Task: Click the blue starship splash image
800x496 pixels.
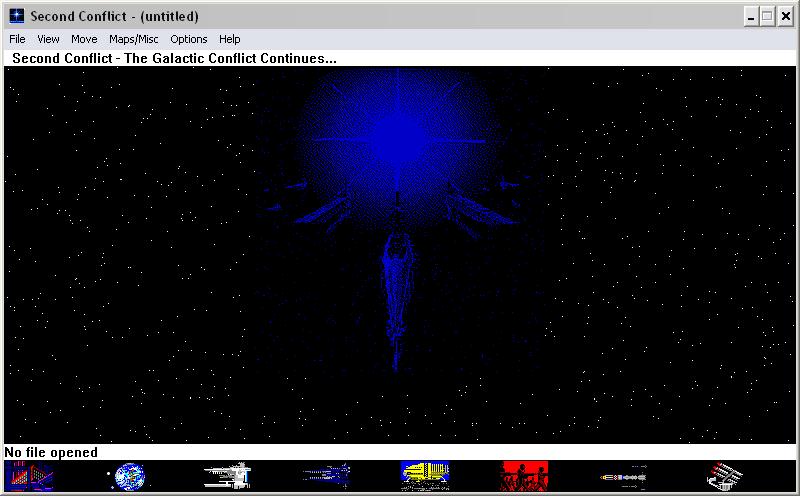Action: coord(398,219)
